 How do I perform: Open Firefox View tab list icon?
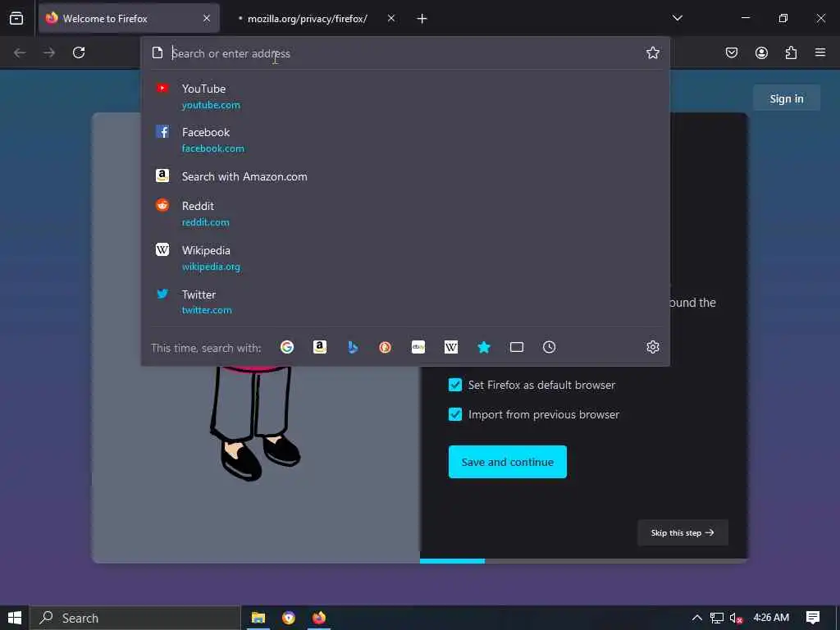(16, 18)
